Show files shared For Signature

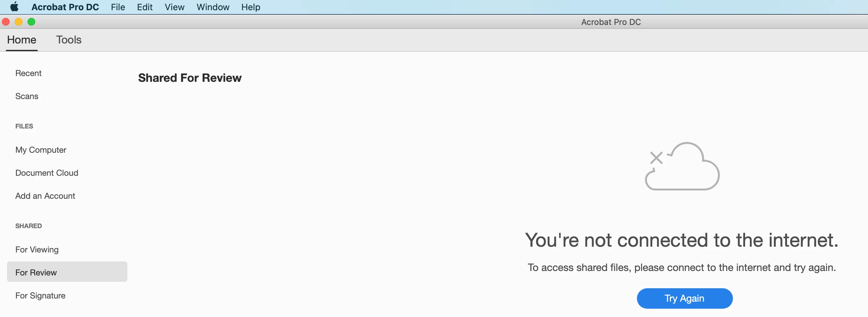(x=40, y=296)
